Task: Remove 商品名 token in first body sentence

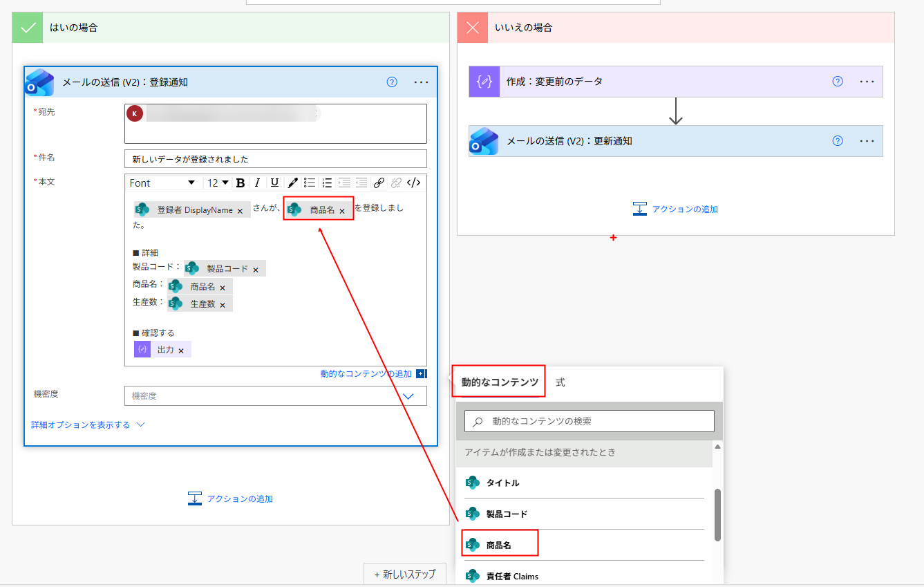Action: 341,211
